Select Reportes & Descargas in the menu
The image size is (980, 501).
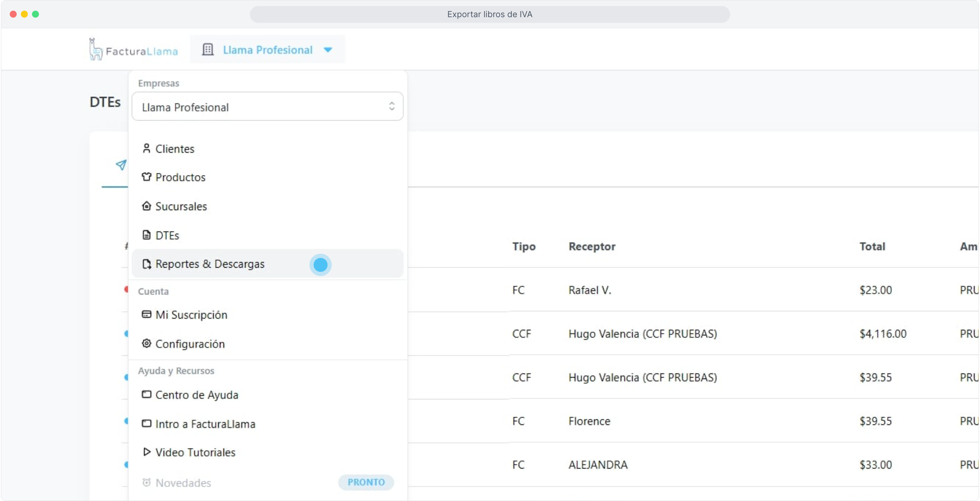pyautogui.click(x=210, y=264)
